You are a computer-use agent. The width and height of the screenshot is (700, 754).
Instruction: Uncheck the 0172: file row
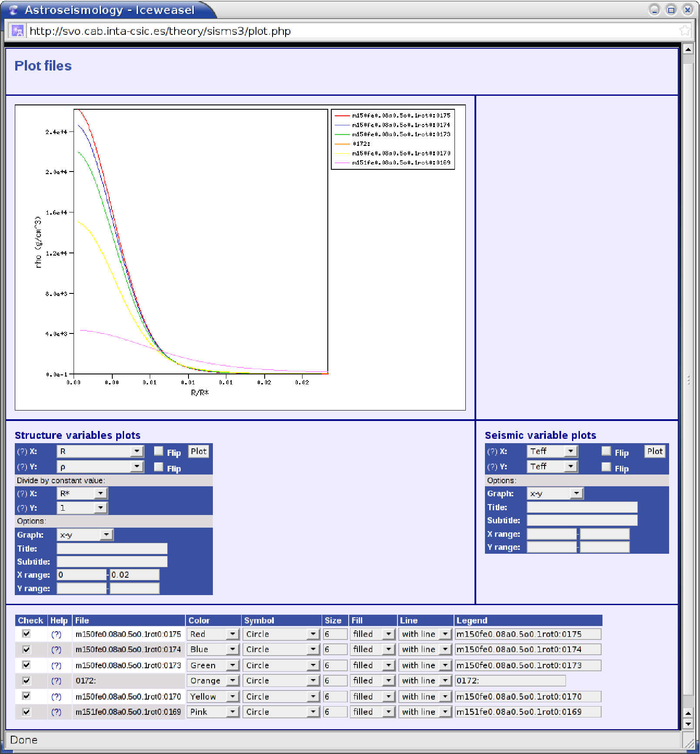(x=27, y=680)
